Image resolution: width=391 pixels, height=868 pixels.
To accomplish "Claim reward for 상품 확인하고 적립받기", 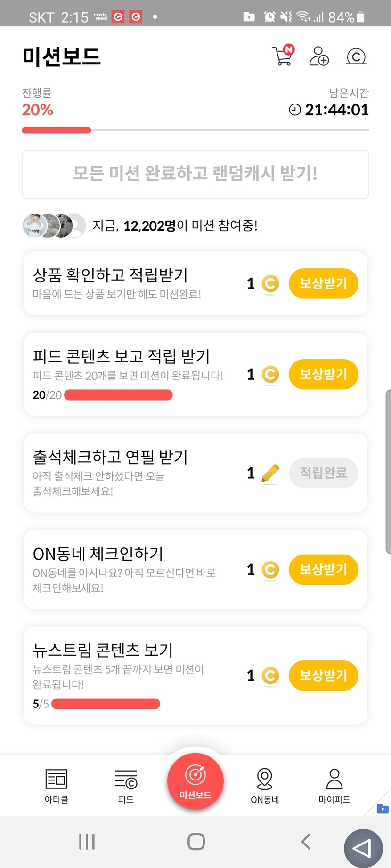I will click(x=323, y=283).
